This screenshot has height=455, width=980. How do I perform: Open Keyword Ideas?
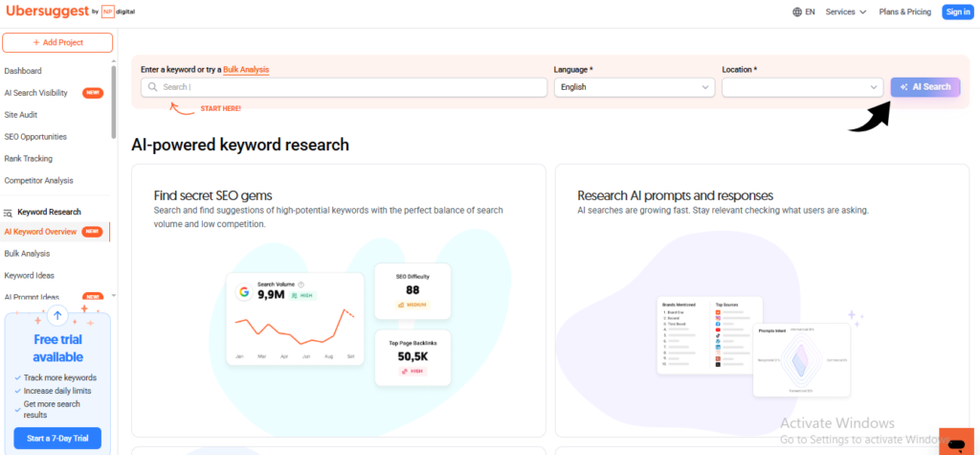click(30, 276)
